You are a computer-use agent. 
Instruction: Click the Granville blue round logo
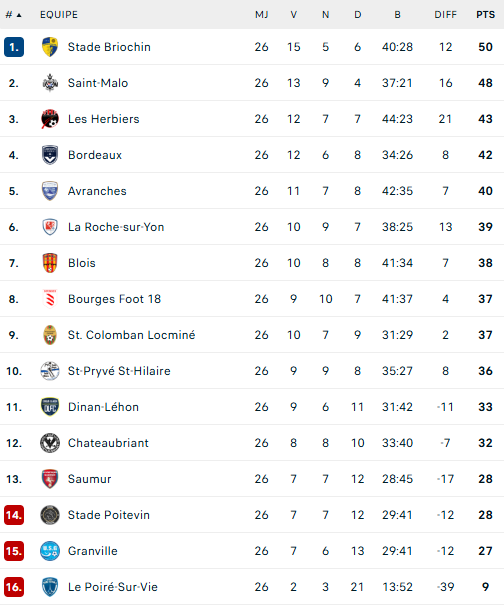pyautogui.click(x=50, y=551)
